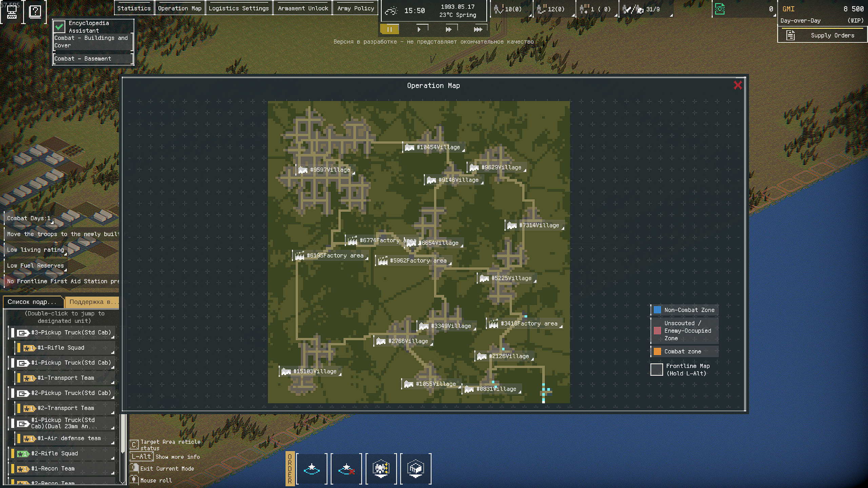Image resolution: width=868 pixels, height=488 pixels.
Task: Uncheck the Encyclopedia Assistant checkbox
Action: point(60,26)
